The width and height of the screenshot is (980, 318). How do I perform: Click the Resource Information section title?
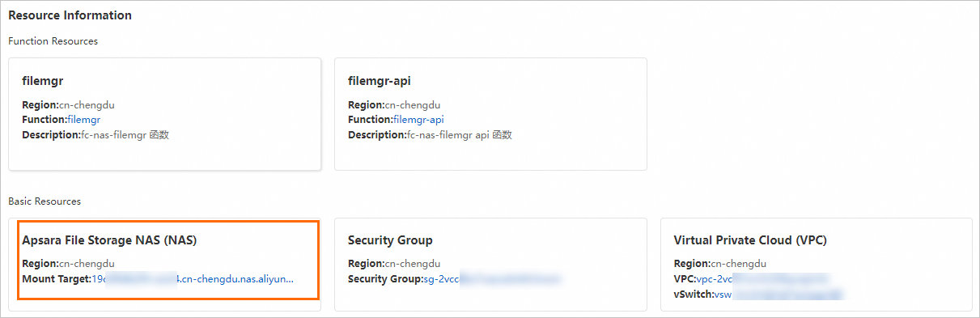click(70, 15)
